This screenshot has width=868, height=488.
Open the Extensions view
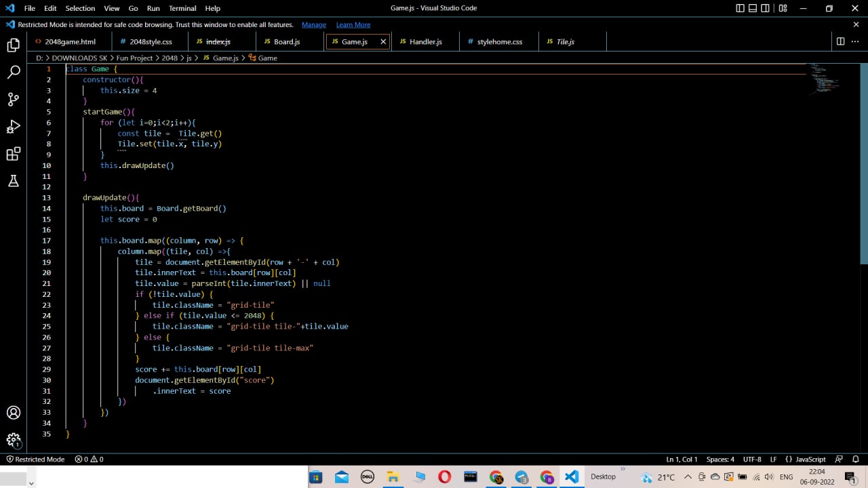tap(13, 154)
